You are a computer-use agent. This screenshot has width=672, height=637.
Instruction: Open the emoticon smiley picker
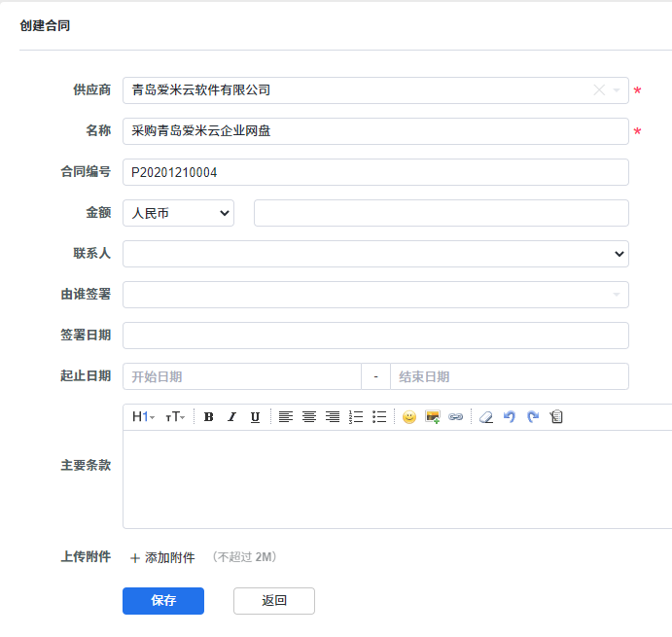click(409, 416)
